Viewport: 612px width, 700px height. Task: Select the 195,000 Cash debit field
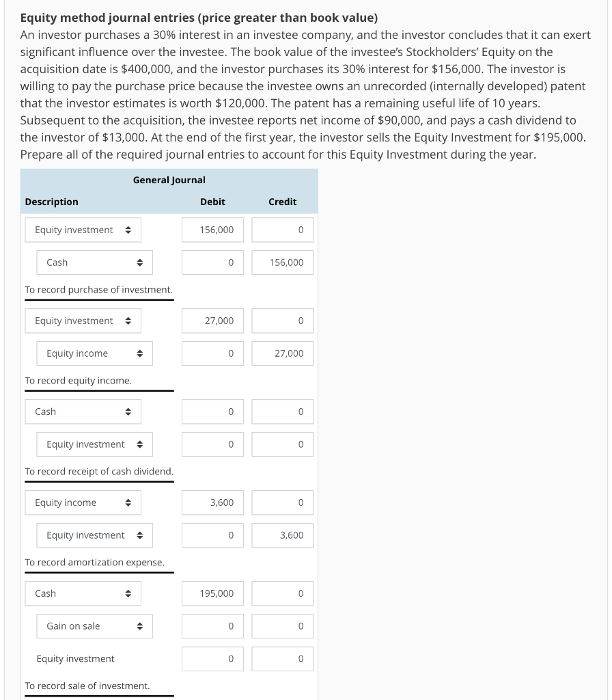[212, 593]
